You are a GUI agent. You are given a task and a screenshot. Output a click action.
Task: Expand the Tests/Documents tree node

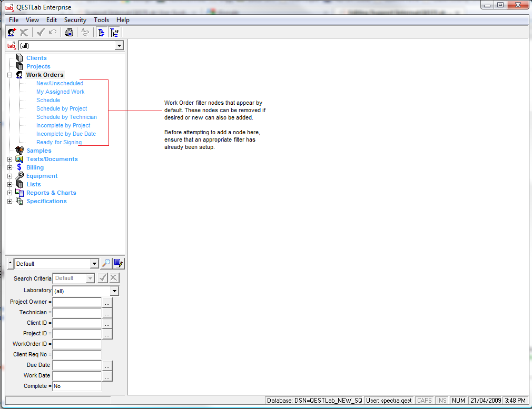tap(9, 159)
